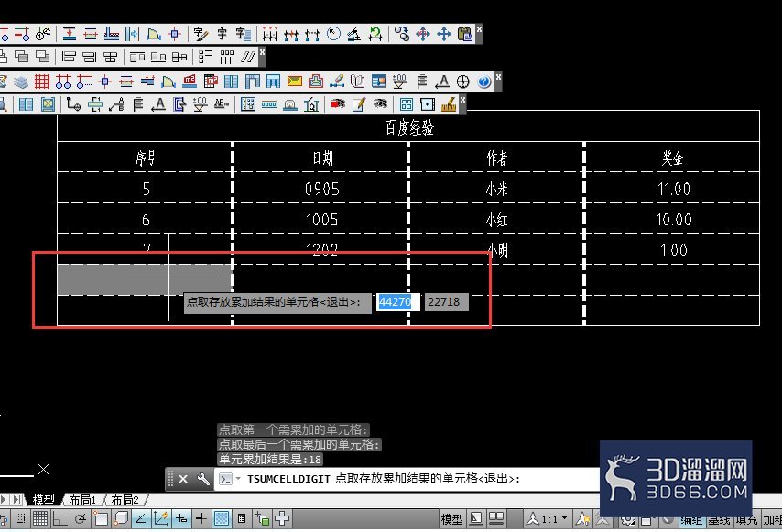The width and height of the screenshot is (782, 532).
Task: Select the clipboard paste icon
Action: [465, 34]
